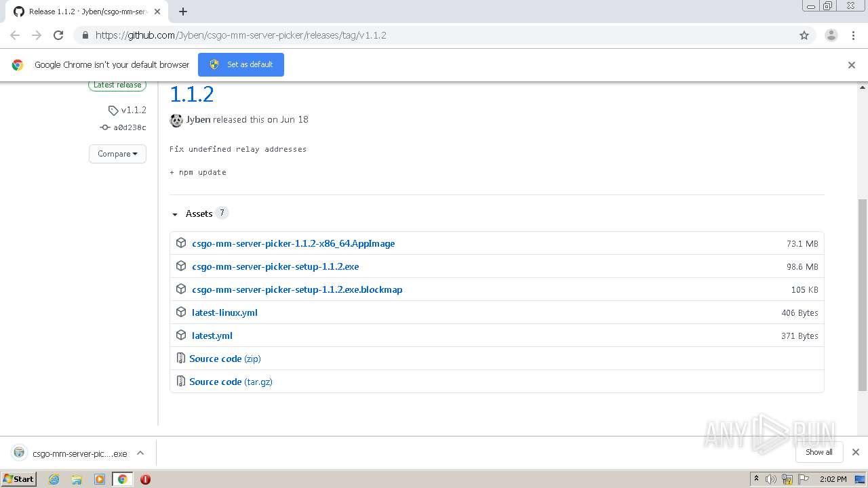868x488 pixels.
Task: Click the padlock site info icon
Action: (85, 35)
